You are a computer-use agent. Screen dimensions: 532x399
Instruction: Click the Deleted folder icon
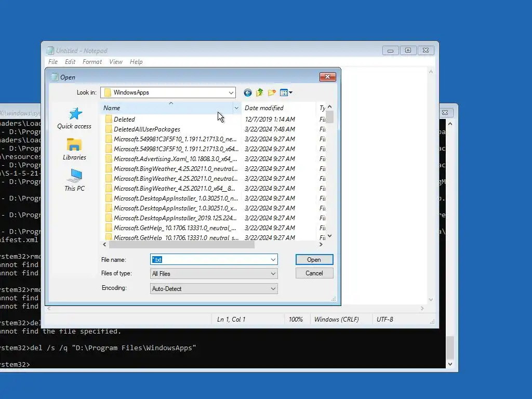coord(109,119)
